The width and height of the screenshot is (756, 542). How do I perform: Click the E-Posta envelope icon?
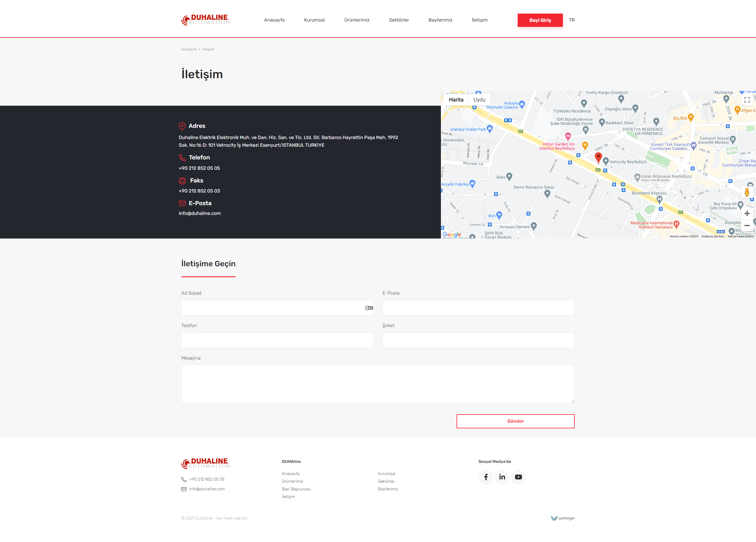pyautogui.click(x=182, y=203)
